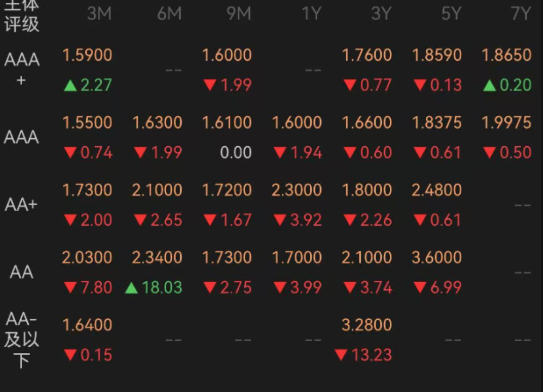Image resolution: width=543 pixels, height=392 pixels.
Task: Click the green up arrow beside 2.27
Action: click(x=70, y=85)
